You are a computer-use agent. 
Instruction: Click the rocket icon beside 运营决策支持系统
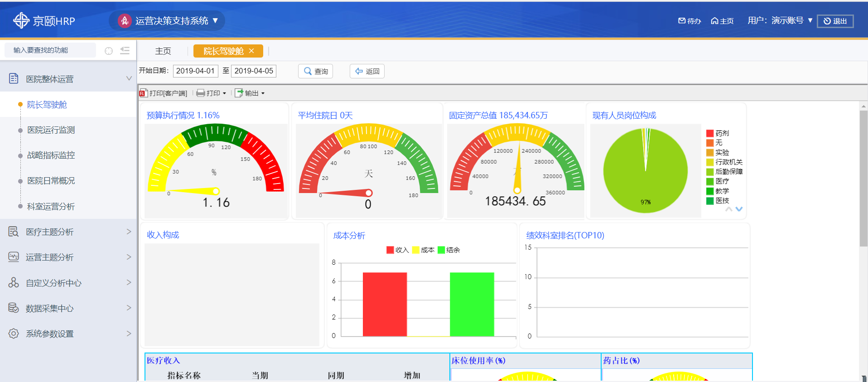click(125, 20)
